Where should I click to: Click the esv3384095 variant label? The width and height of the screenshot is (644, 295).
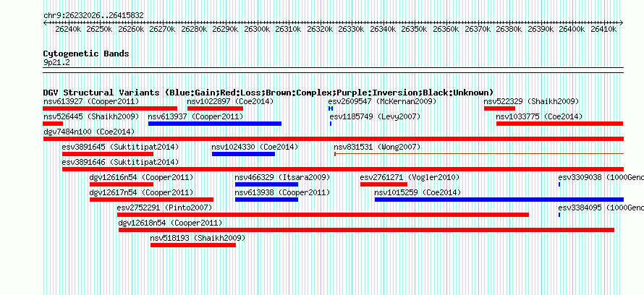click(x=601, y=208)
